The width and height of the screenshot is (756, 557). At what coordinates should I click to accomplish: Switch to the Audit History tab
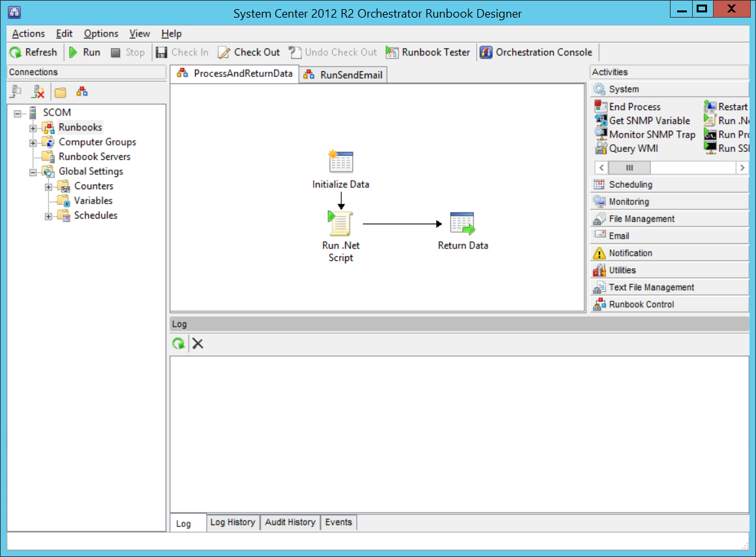pos(290,522)
